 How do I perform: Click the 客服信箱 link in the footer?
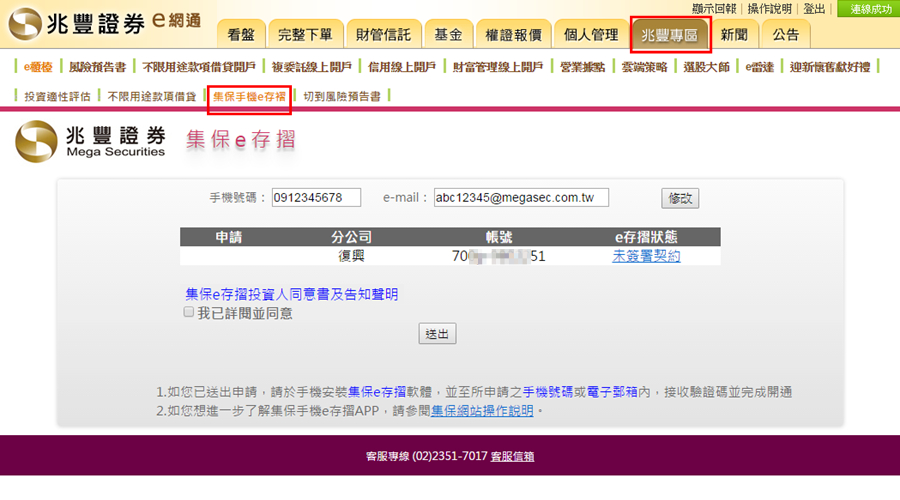coord(513,456)
